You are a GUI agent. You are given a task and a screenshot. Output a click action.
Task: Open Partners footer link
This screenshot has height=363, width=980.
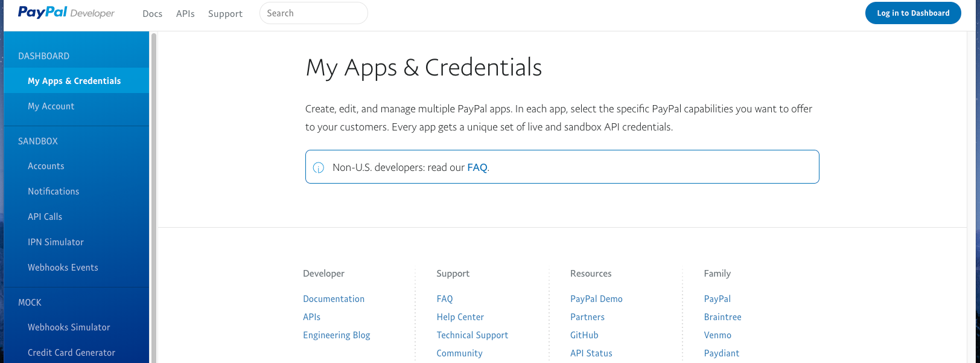[587, 316]
